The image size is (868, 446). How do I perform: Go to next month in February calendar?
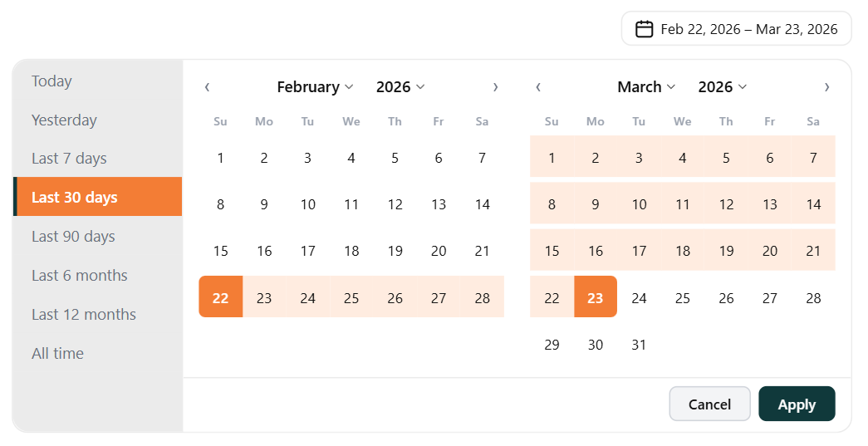[x=496, y=87]
